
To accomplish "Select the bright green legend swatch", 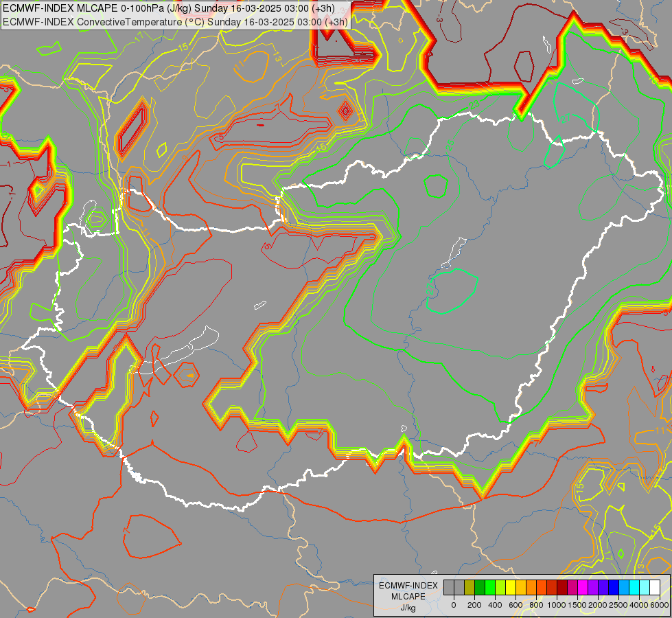I will click(x=490, y=587).
